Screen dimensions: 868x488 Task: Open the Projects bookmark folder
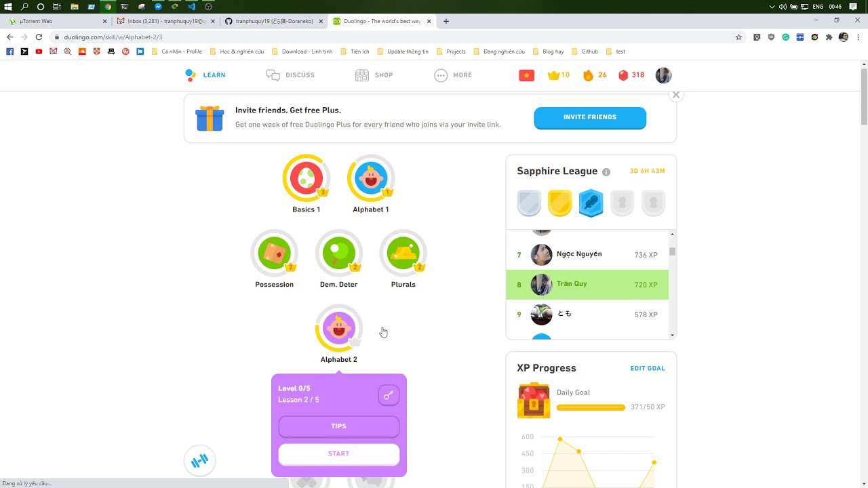[x=451, y=52]
